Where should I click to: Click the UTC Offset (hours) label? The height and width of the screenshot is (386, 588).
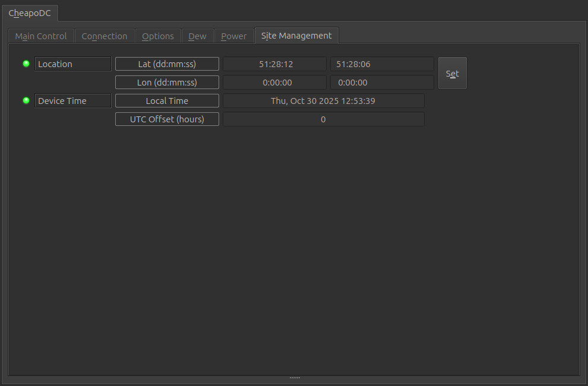pos(167,119)
